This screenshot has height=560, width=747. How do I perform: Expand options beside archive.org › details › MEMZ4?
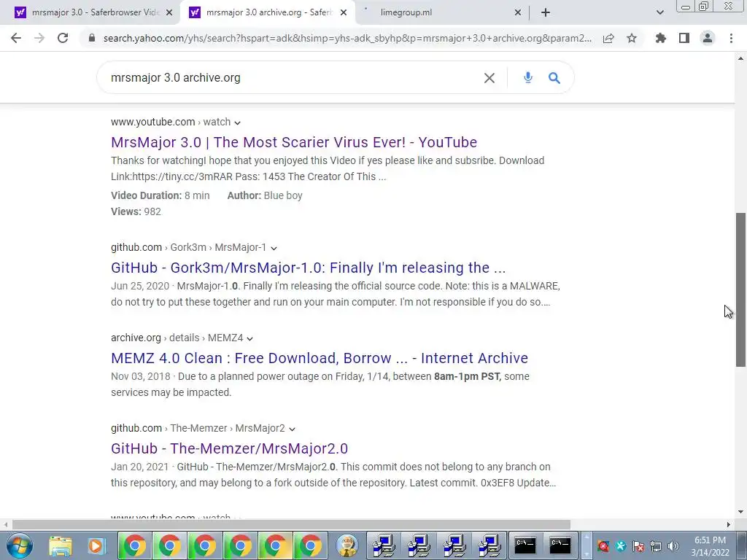(x=249, y=338)
